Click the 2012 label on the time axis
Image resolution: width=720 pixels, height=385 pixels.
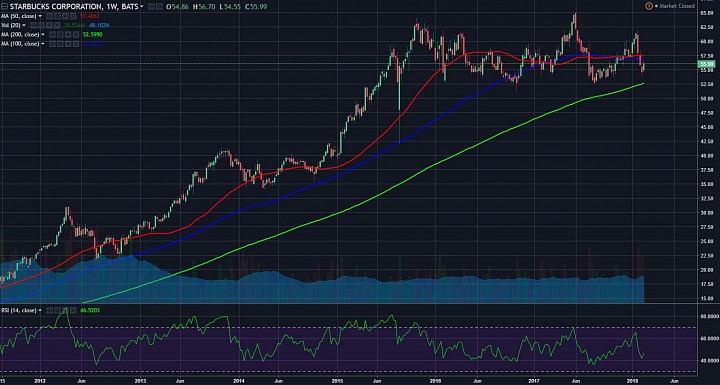[40, 381]
